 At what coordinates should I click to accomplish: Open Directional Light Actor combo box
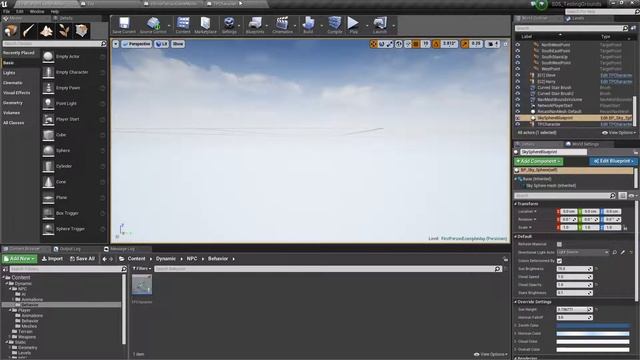pos(583,253)
